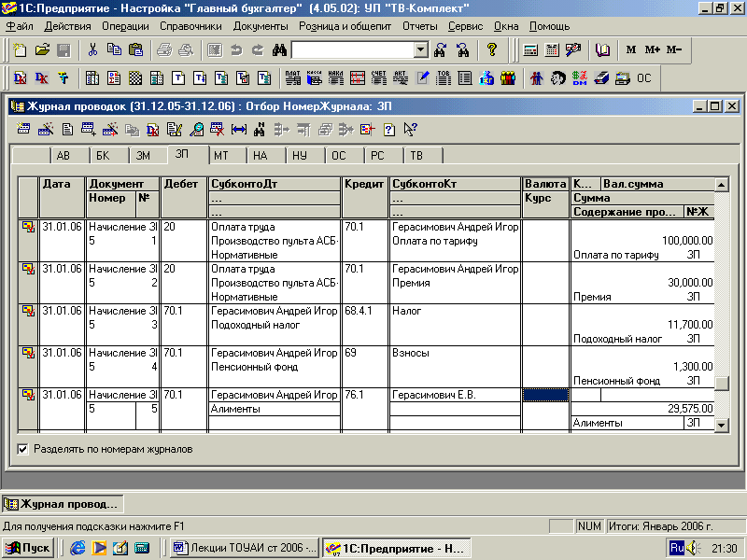The width and height of the screenshot is (747, 560).
Task: Click the Copy icon in main toolbar
Action: (114, 50)
